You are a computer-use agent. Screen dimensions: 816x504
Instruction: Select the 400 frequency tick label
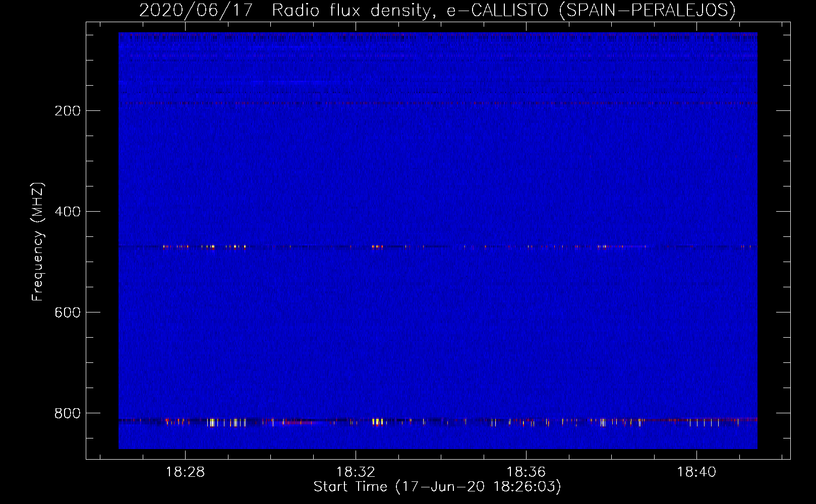(x=68, y=212)
